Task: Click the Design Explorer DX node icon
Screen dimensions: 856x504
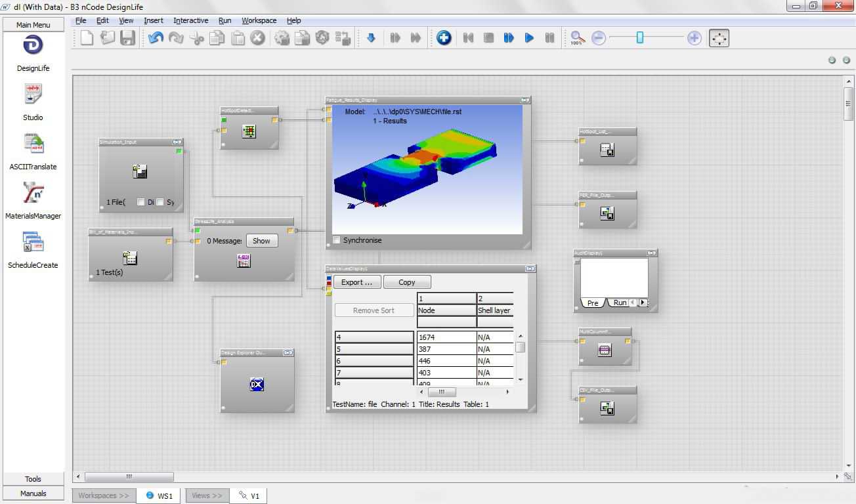Action: (256, 385)
